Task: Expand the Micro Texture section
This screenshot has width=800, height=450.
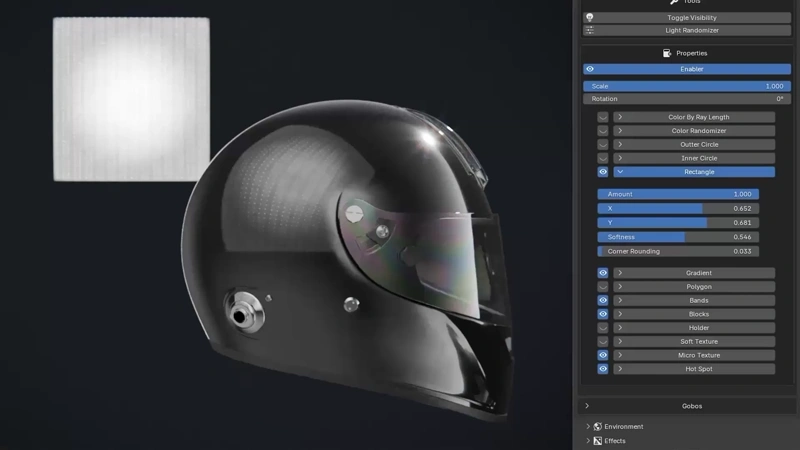Action: coord(620,355)
